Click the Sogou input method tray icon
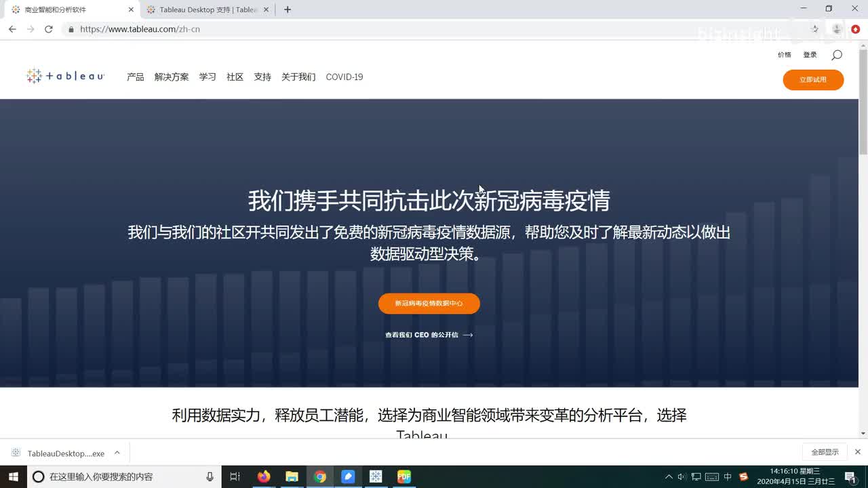This screenshot has height=488, width=868. [x=743, y=476]
